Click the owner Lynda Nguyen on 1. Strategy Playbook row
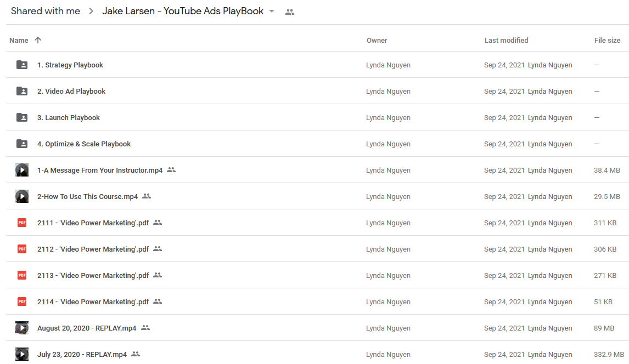The height and width of the screenshot is (364, 629). point(388,65)
